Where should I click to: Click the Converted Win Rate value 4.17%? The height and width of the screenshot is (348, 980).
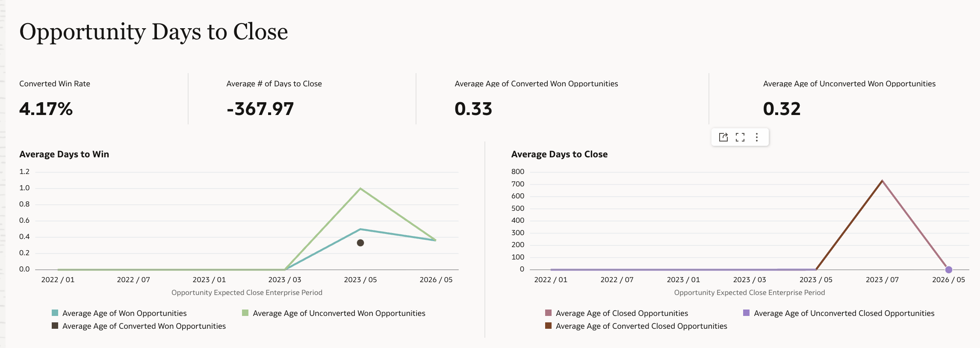(x=46, y=109)
